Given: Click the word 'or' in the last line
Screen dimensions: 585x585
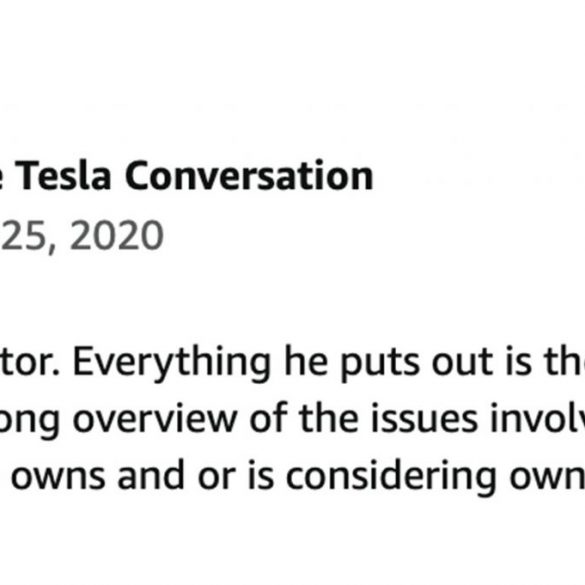Looking at the screenshot, I should point(217,479).
